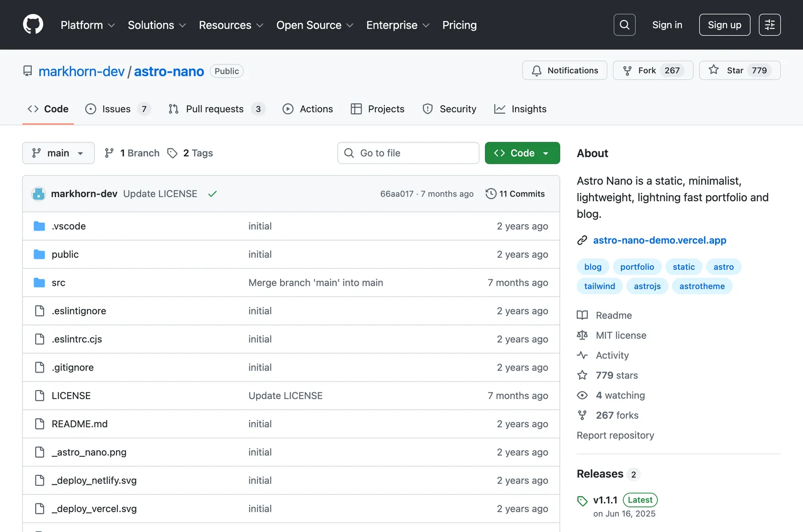The height and width of the screenshot is (532, 803).
Task: Click commit hash 66aa017
Action: pos(396,194)
